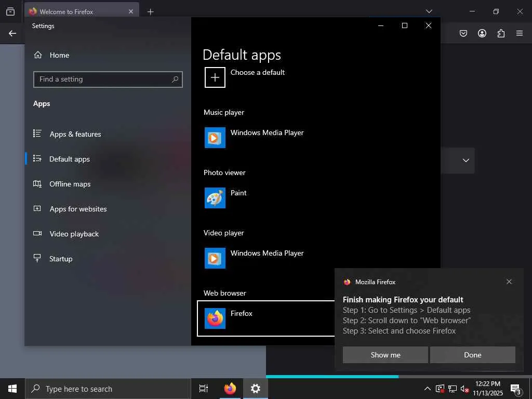This screenshot has width=532, height=399.
Task: Click Windows Media Player icon under Video player
Action: coord(215,258)
